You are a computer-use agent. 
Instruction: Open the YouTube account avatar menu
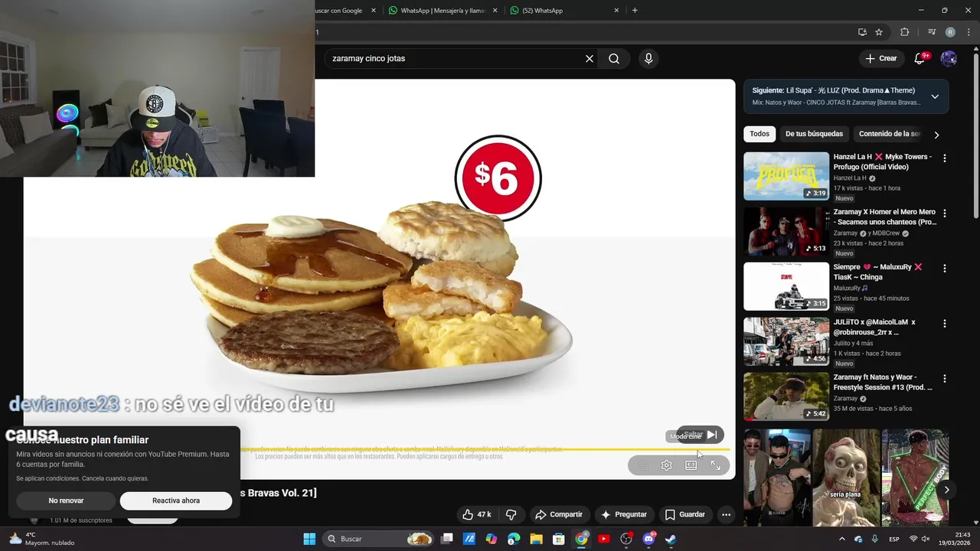point(949,58)
